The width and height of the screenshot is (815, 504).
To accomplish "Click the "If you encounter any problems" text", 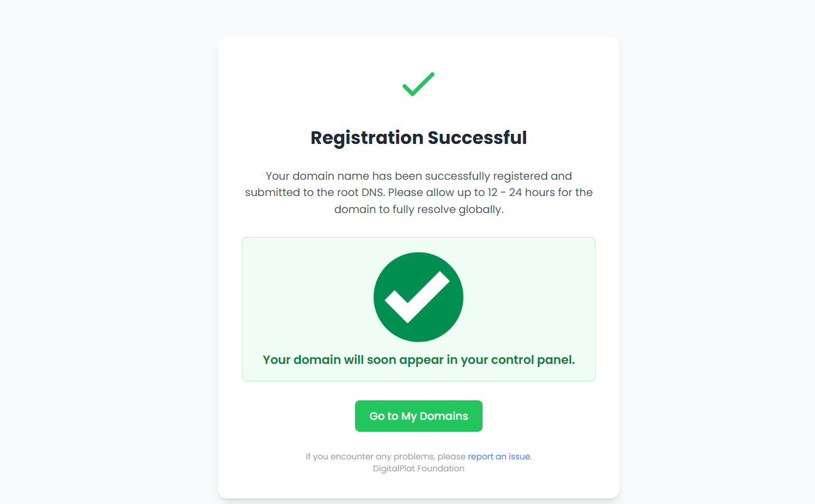I will pyautogui.click(x=385, y=456).
